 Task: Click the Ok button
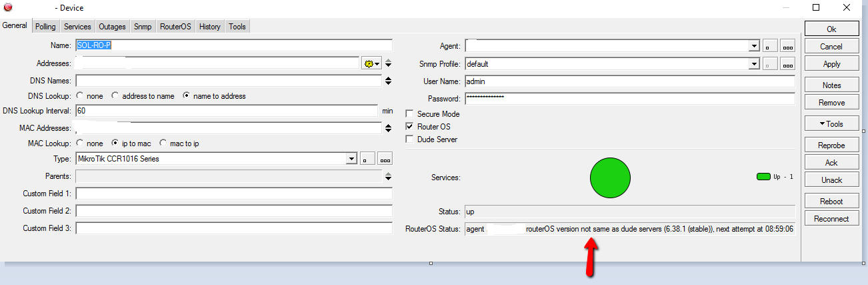pyautogui.click(x=831, y=29)
